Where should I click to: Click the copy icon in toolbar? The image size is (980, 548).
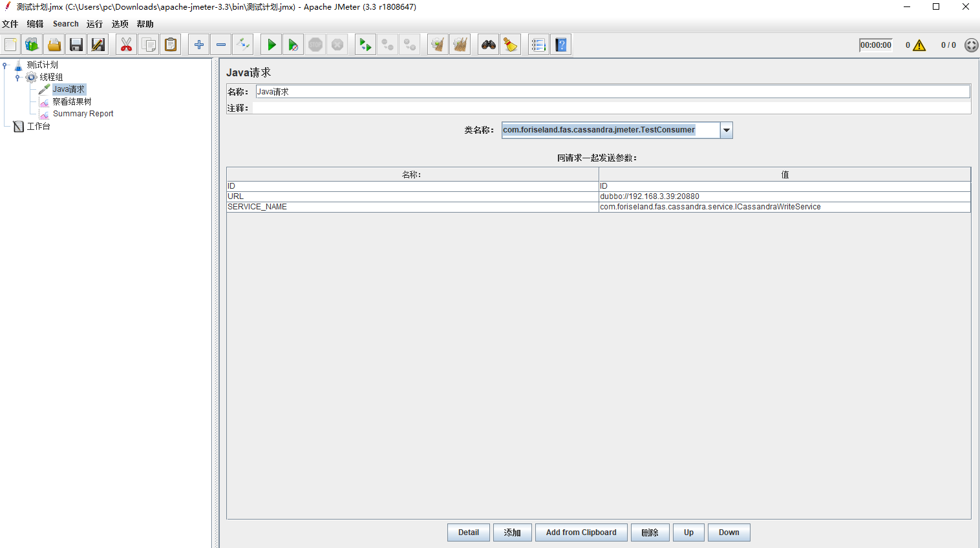(x=148, y=45)
